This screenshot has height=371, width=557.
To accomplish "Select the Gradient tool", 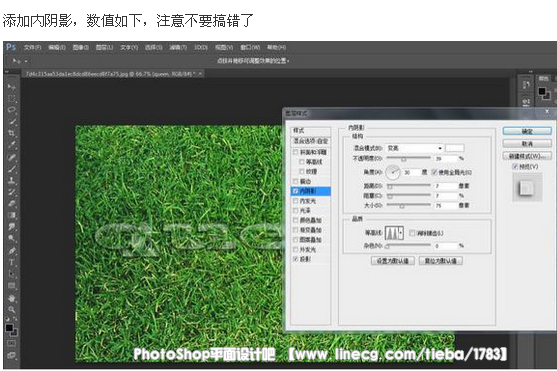I will pyautogui.click(x=11, y=215).
